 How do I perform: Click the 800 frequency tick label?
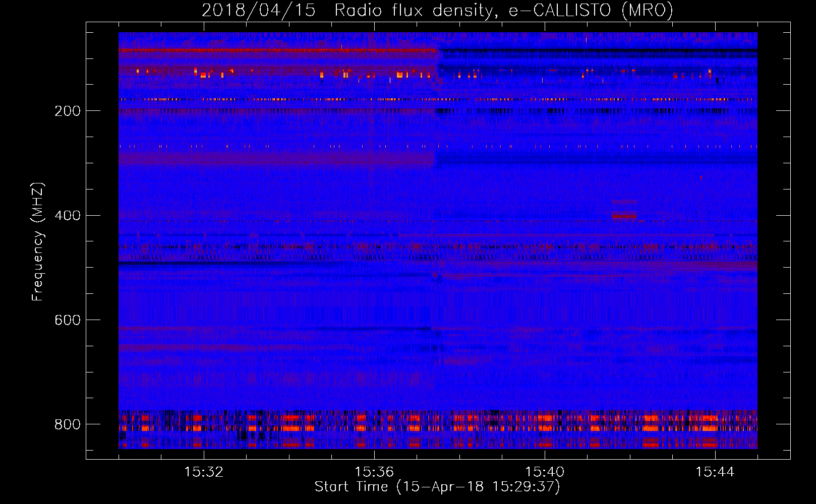68,425
